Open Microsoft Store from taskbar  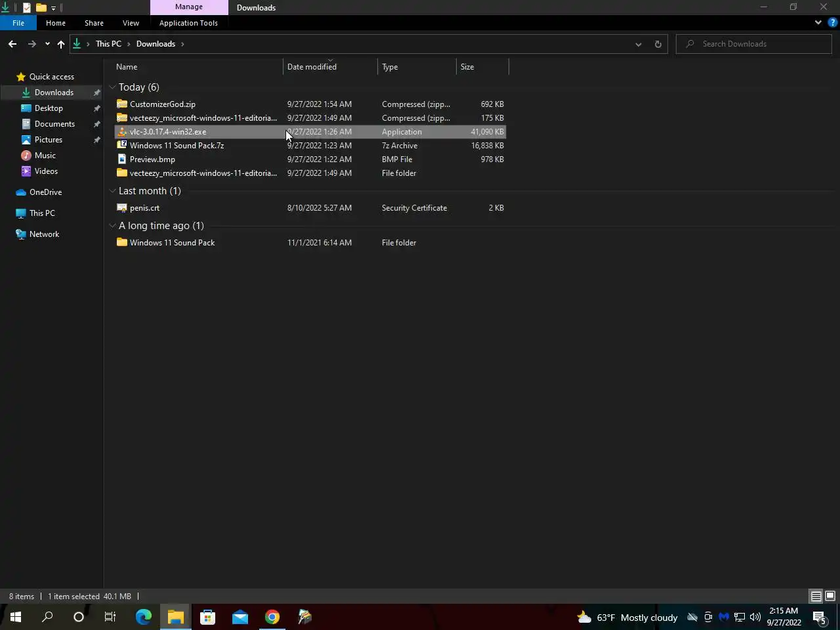click(x=207, y=617)
